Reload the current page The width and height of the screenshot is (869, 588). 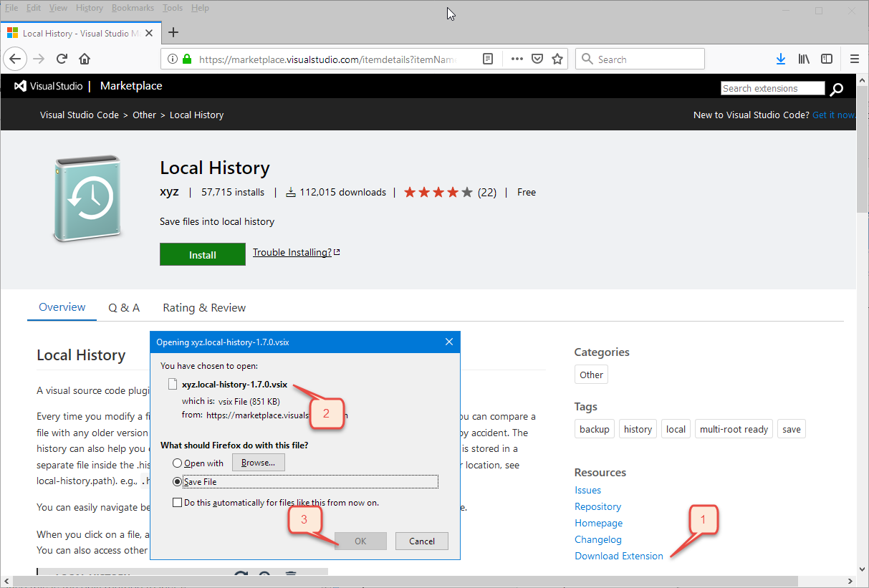(62, 59)
